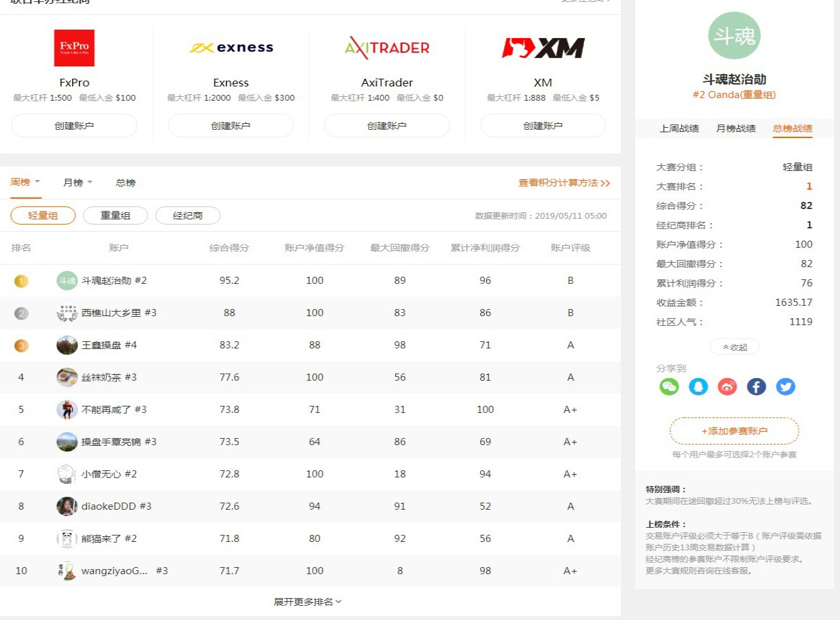Create account for FxPro
This screenshot has height=620, width=840.
(x=74, y=126)
